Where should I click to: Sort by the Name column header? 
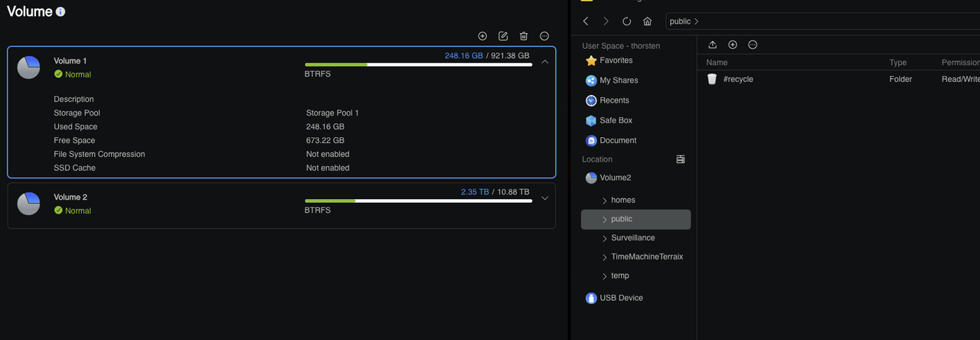point(717,62)
